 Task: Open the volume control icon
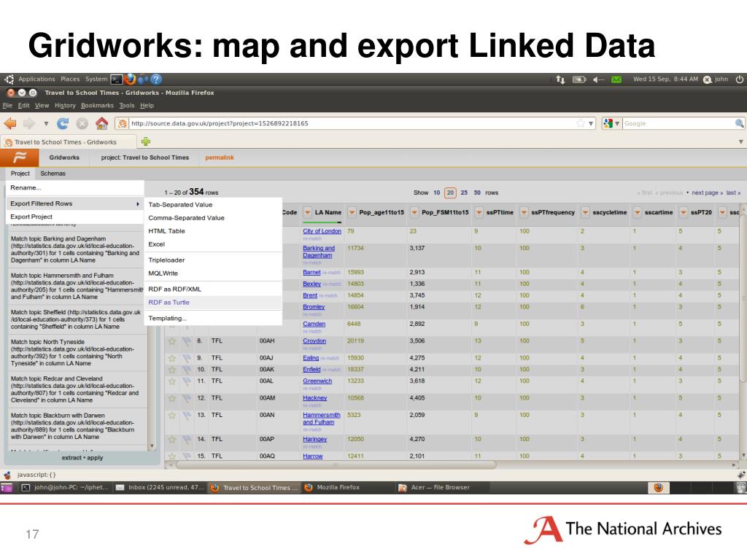[598, 79]
